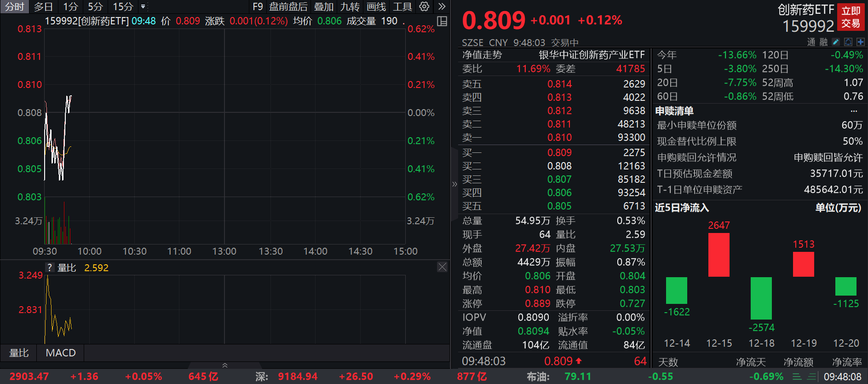Enable 九转 indicator on chart
Screen dimensions: 868x384
[x=350, y=6]
